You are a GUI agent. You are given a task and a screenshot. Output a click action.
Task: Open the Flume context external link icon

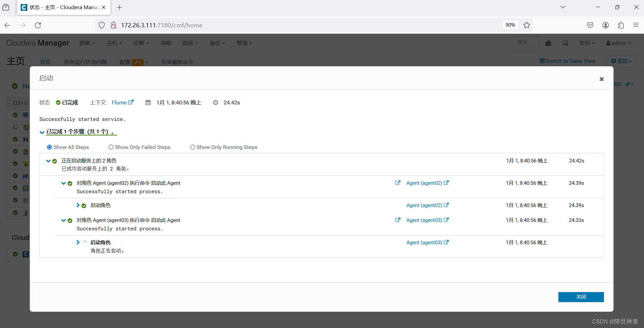(131, 102)
